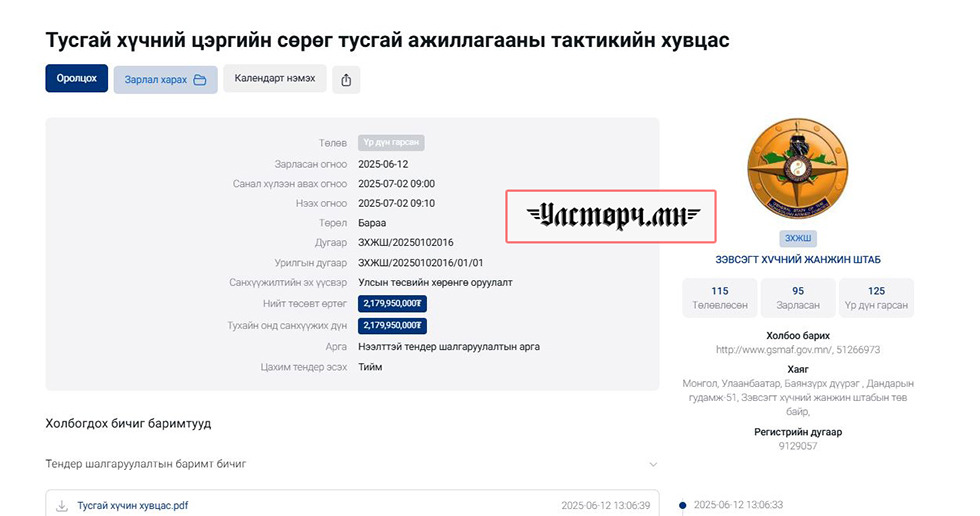Select the timeline dot at 2025-06-12 13:06:33
Screen dimensions: 980x516
pos(683,506)
